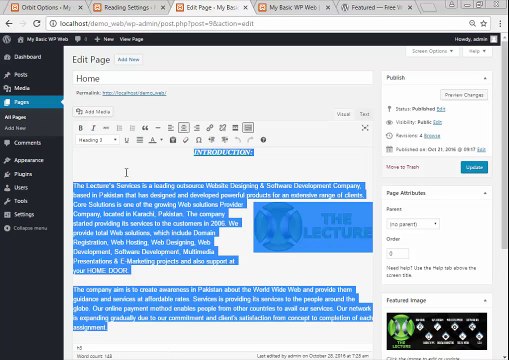Insert a special character (omega icon)
Viewport: 509px width, 360px height.
(x=199, y=140)
